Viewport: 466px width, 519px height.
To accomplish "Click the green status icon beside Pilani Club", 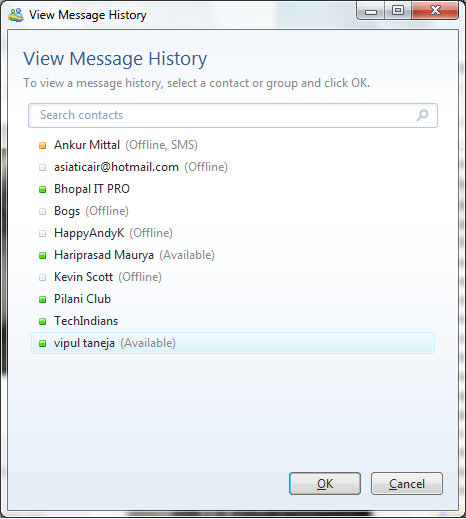I will 43,299.
